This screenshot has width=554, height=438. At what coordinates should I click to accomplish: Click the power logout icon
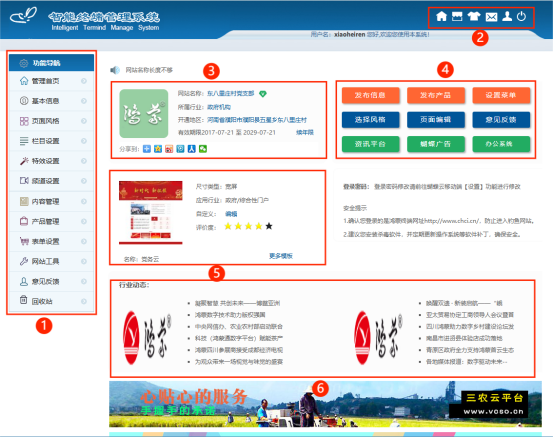(521, 16)
